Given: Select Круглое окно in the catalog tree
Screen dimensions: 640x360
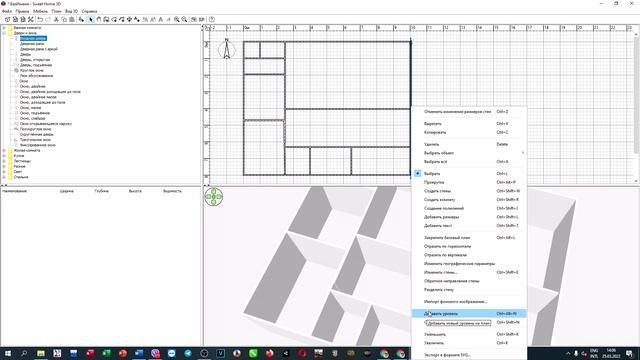Looking at the screenshot, I should click(31, 70).
